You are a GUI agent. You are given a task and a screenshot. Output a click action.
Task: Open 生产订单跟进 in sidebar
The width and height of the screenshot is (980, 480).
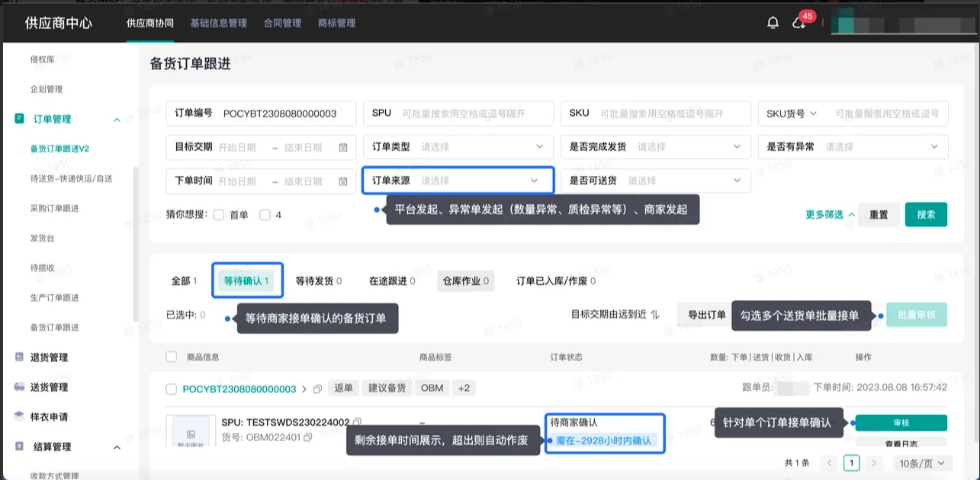point(54,298)
